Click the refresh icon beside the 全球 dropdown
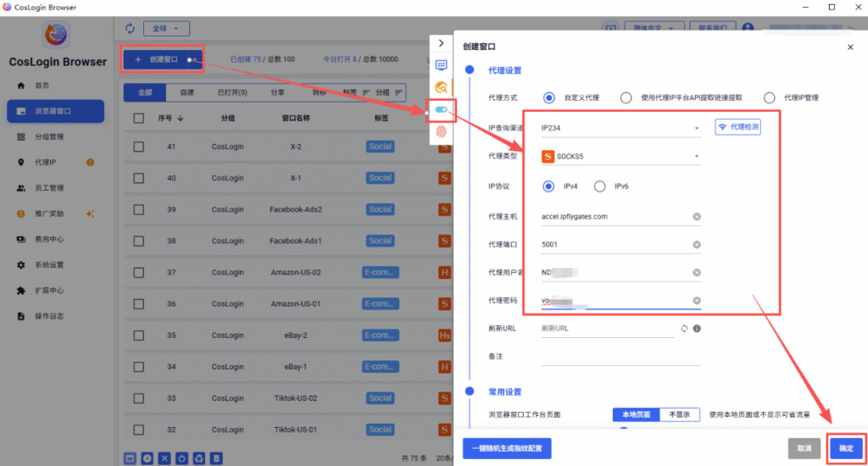 pos(130,28)
